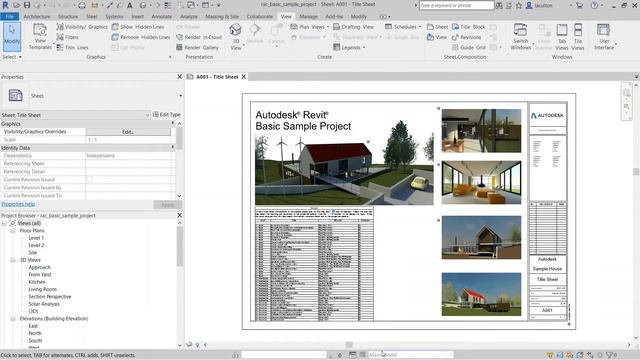Place a View on the sheet
The width and height of the screenshot is (640, 360).
437,37
